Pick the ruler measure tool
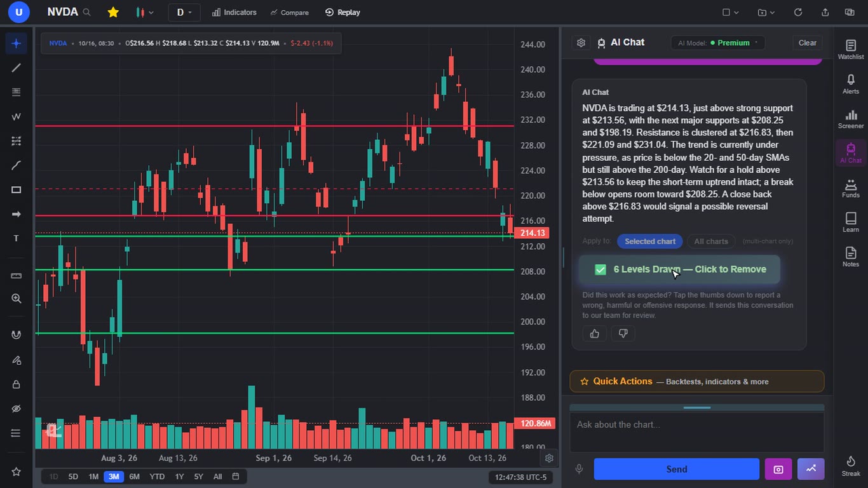Image resolution: width=868 pixels, height=488 pixels. (x=17, y=275)
